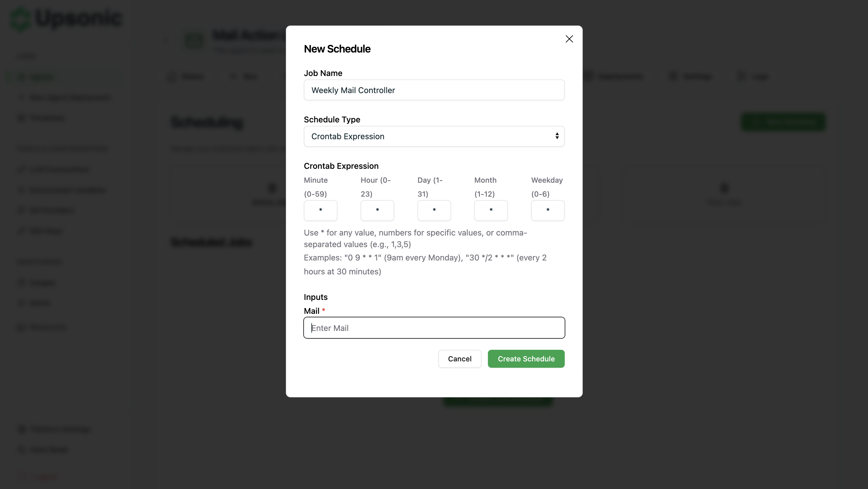Screen dimensions: 868x489
Task: Cancel the schedule creation
Action: (x=460, y=358)
